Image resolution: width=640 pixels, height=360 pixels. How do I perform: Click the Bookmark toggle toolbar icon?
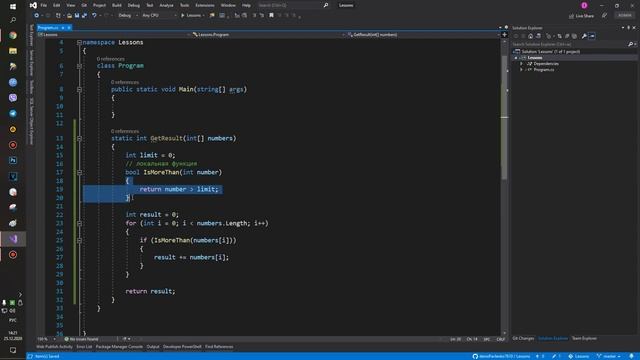[271, 16]
